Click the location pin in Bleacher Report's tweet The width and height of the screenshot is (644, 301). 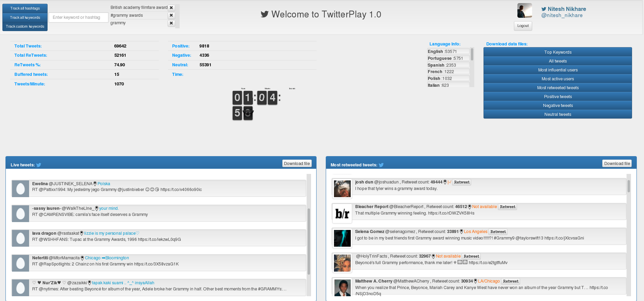[x=469, y=207]
